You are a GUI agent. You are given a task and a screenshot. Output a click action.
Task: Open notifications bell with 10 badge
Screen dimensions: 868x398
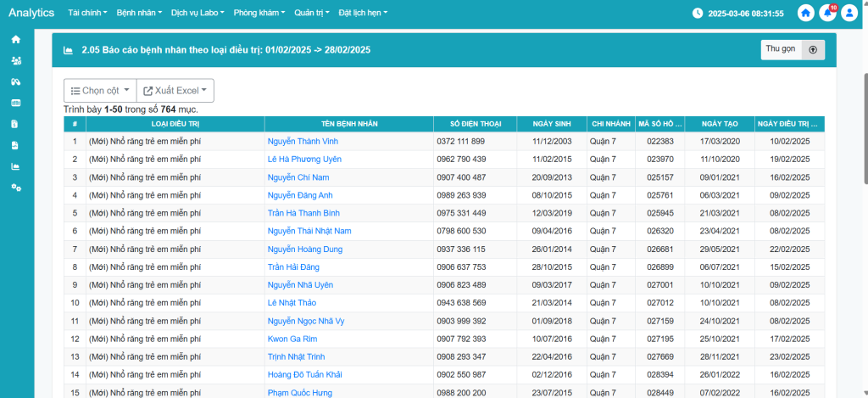pyautogui.click(x=828, y=14)
